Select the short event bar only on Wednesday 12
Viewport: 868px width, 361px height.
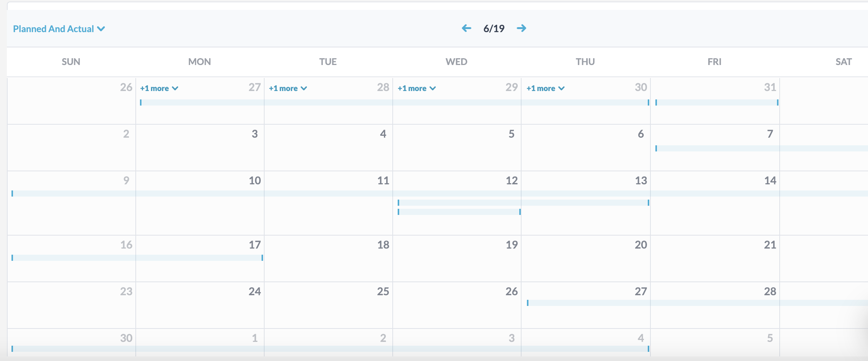pos(459,212)
